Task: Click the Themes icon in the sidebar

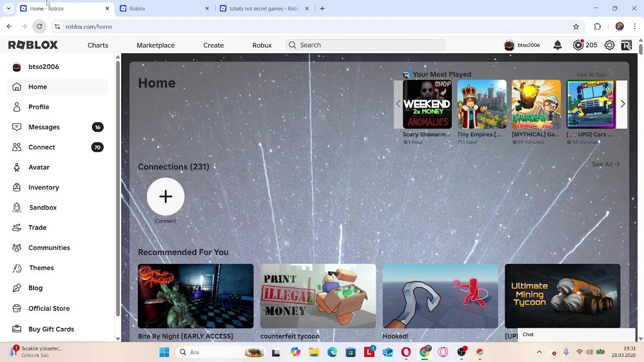Action: point(17,267)
